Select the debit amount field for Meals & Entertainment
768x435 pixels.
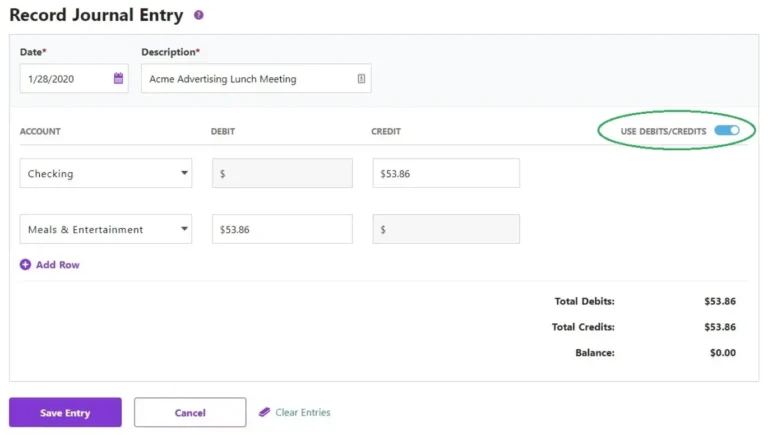[282, 229]
